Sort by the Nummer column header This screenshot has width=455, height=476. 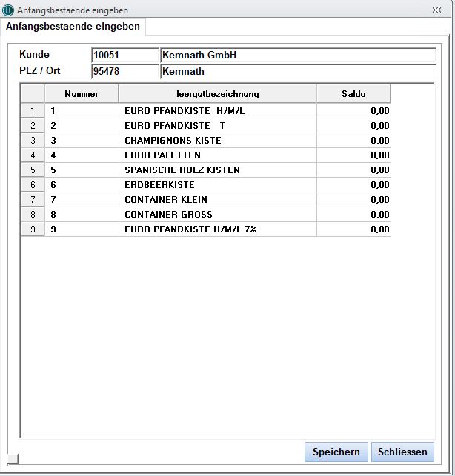click(x=82, y=94)
